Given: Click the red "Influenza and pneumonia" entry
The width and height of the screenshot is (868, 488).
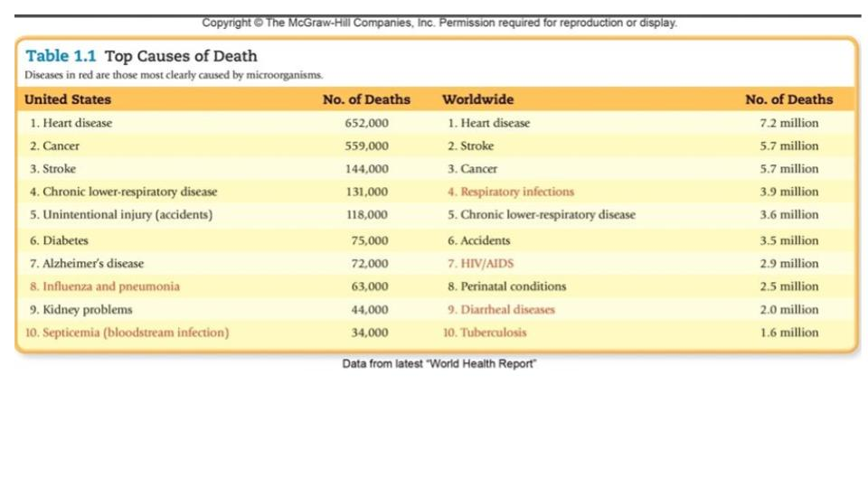Looking at the screenshot, I should pos(104,286).
